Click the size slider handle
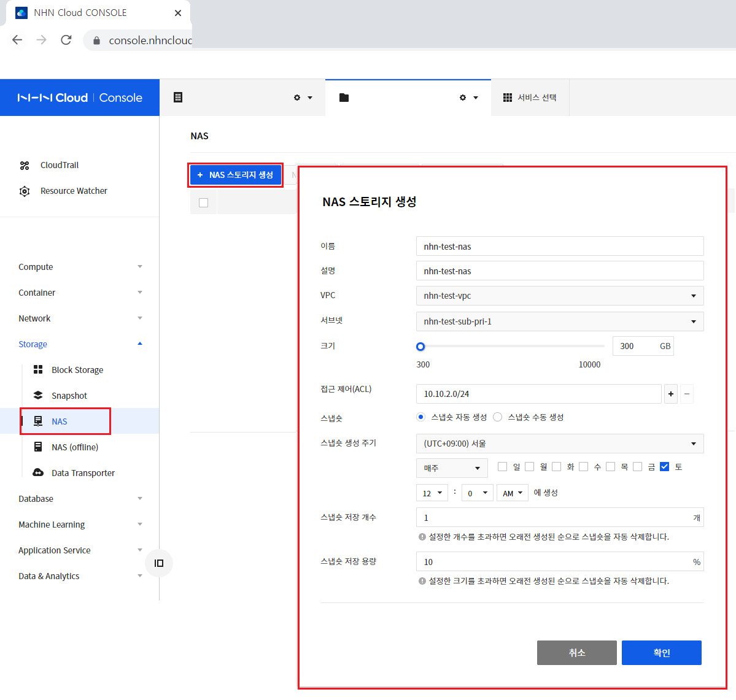Image resolution: width=736 pixels, height=700 pixels. pos(420,347)
